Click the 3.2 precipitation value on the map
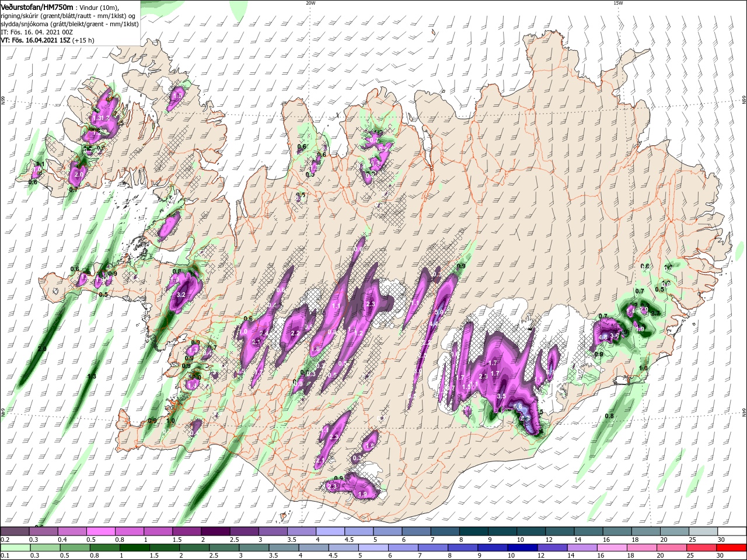747x560 pixels. pyautogui.click(x=181, y=295)
